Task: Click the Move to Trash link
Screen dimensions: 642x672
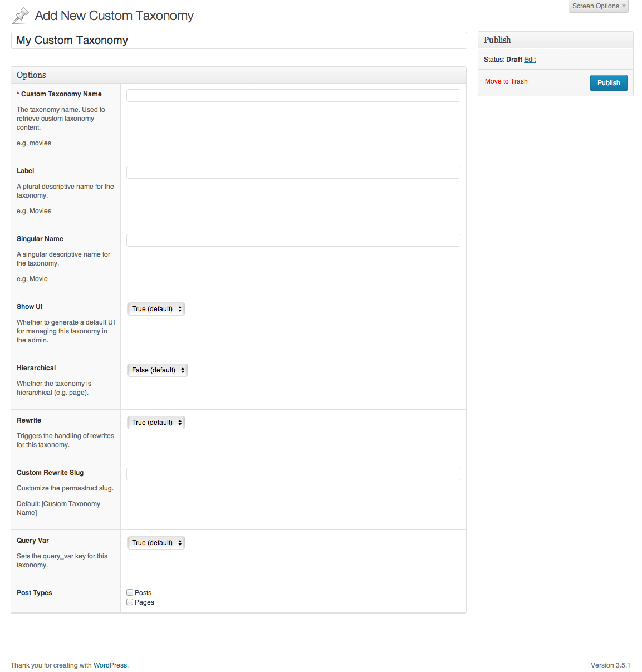Action: pos(506,81)
